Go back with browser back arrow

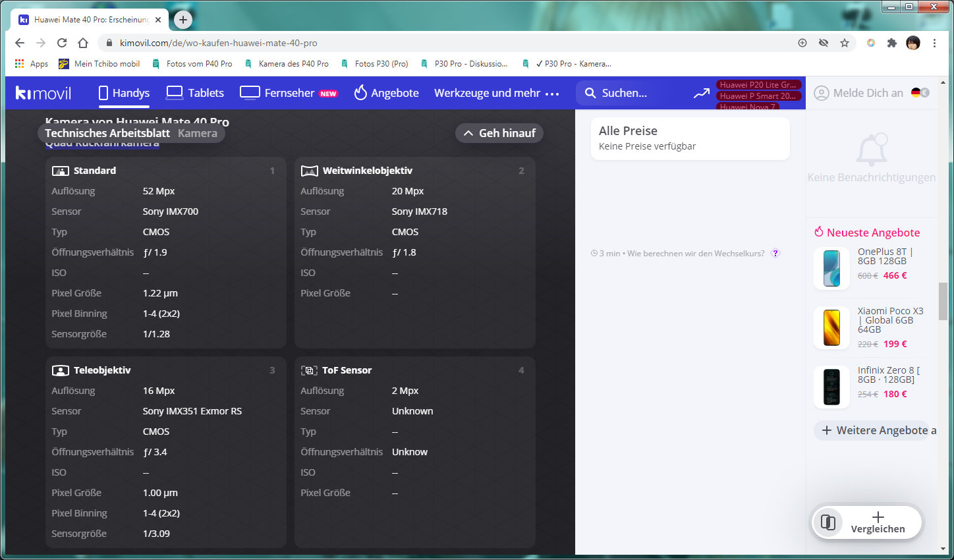(20, 43)
